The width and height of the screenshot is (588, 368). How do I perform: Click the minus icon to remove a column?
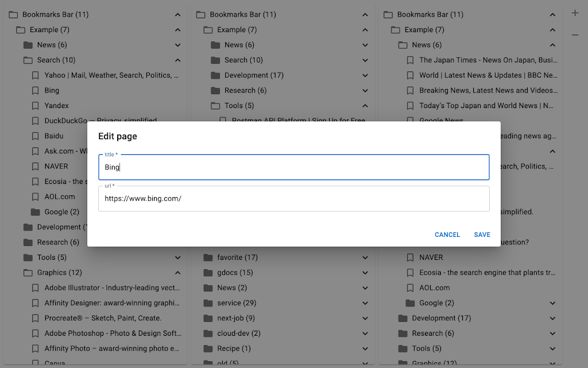coord(575,35)
